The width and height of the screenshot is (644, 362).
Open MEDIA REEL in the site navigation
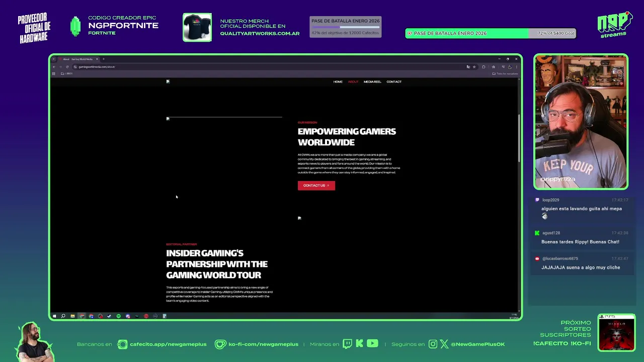coord(372,81)
